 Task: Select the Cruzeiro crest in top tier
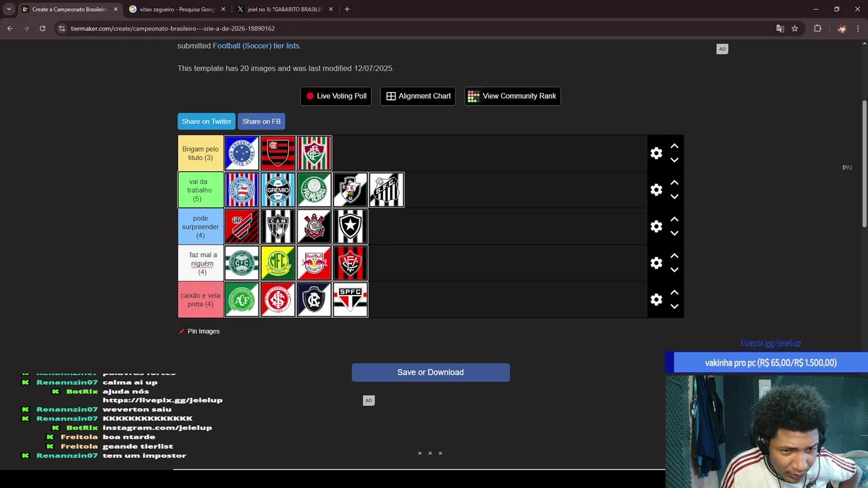coord(242,153)
